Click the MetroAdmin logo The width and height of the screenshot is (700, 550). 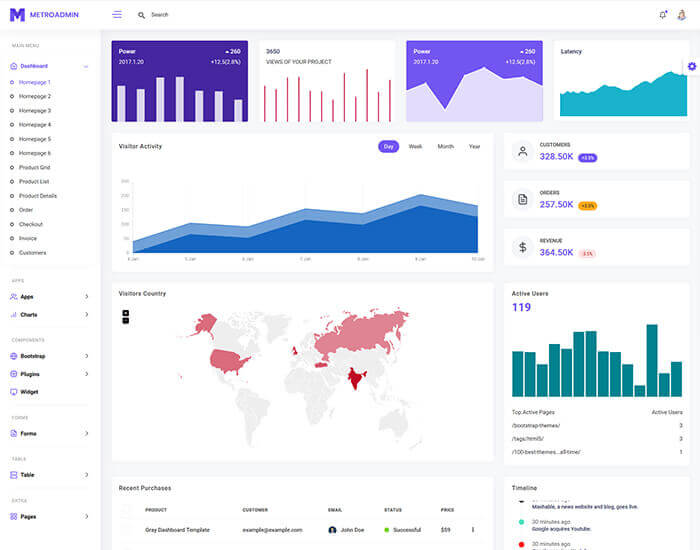[39, 15]
